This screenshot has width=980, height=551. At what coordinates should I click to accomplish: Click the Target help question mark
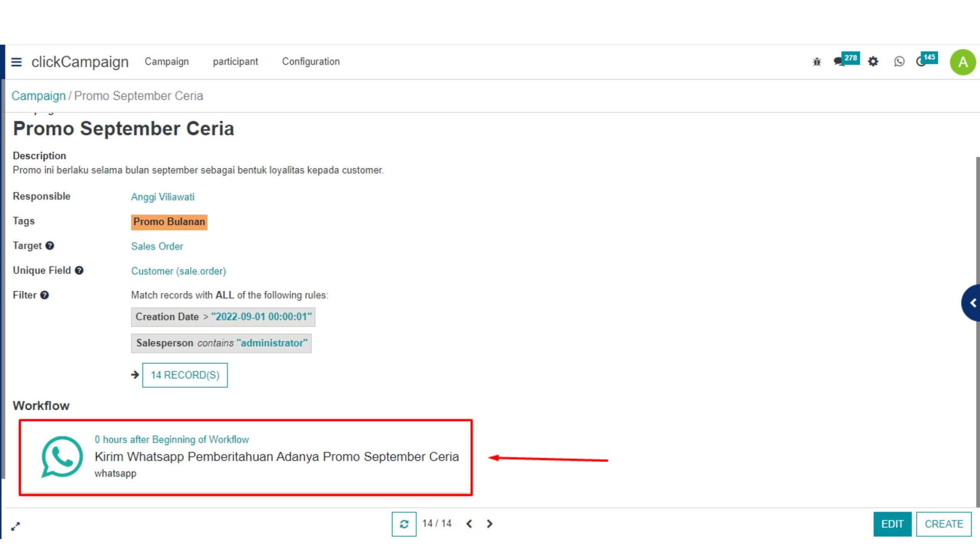50,246
